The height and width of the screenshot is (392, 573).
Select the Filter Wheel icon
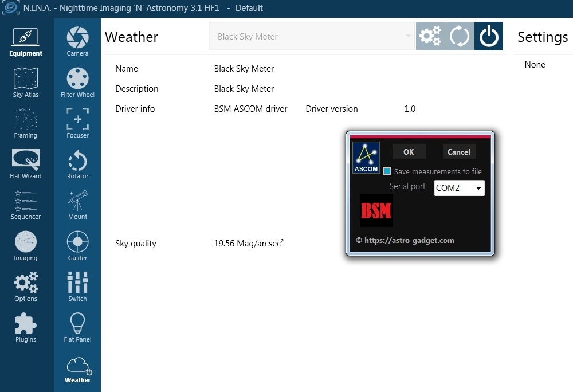pos(77,83)
